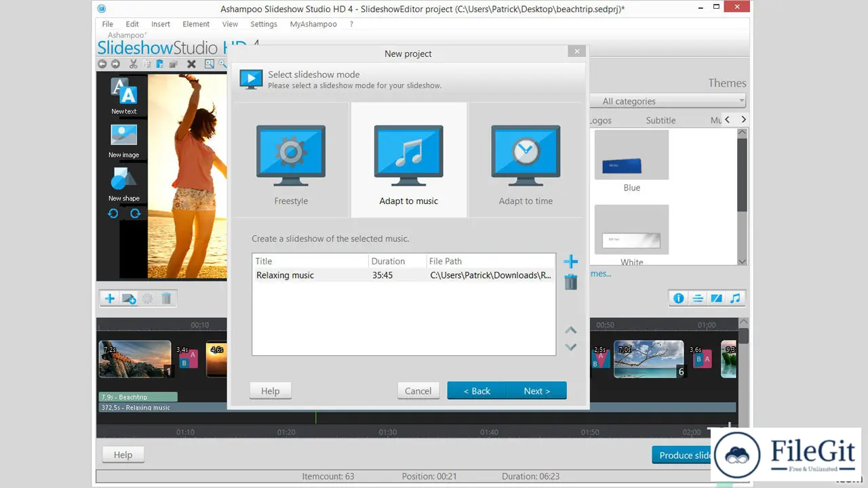The image size is (868, 488).
Task: Click the Duration column header
Action: [x=398, y=261]
